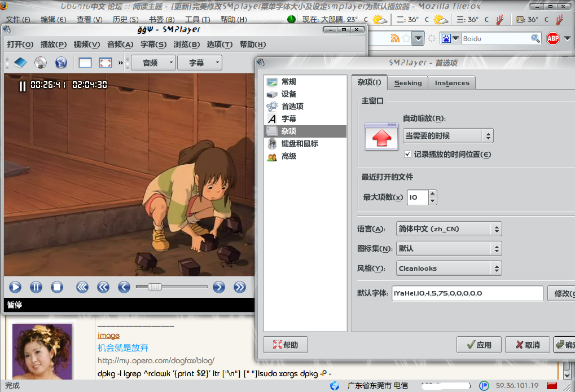The image size is (575, 392).
Task: Select 高级 in preferences sidebar
Action: coord(305,156)
